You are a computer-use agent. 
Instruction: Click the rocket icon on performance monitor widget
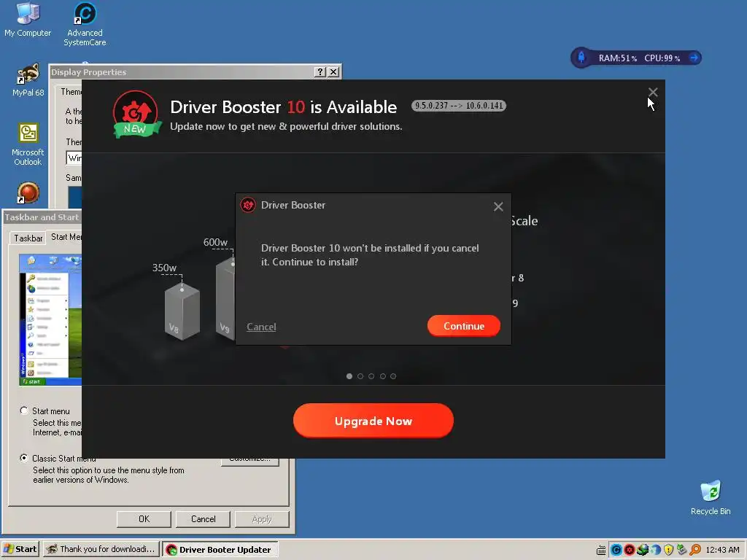click(x=581, y=58)
